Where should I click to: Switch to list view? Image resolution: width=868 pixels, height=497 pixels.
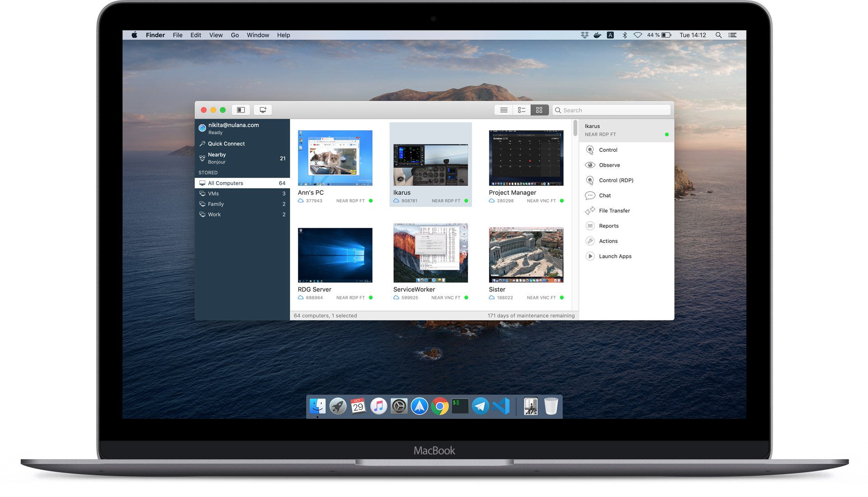503,109
